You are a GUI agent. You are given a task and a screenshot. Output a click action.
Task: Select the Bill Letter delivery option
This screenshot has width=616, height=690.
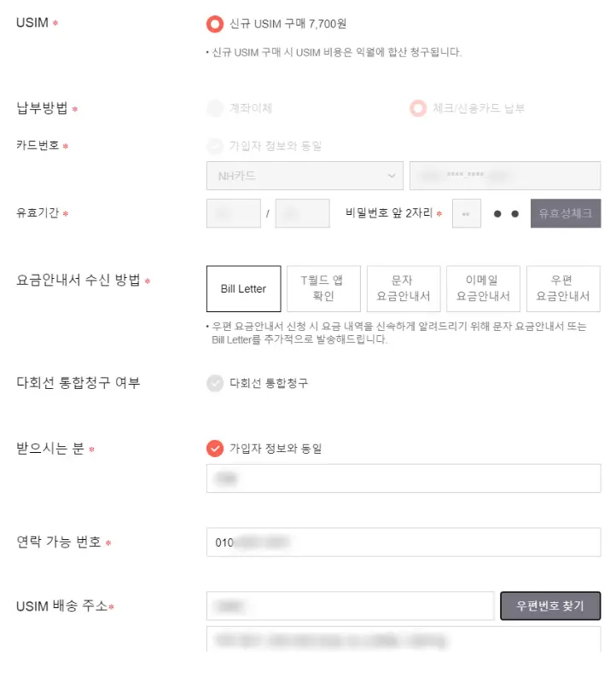(x=243, y=288)
